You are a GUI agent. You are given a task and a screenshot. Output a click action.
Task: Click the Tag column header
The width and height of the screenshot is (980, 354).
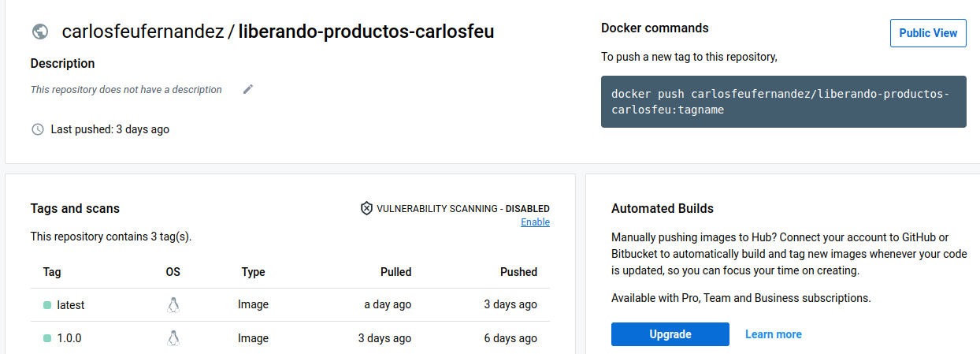coord(52,272)
